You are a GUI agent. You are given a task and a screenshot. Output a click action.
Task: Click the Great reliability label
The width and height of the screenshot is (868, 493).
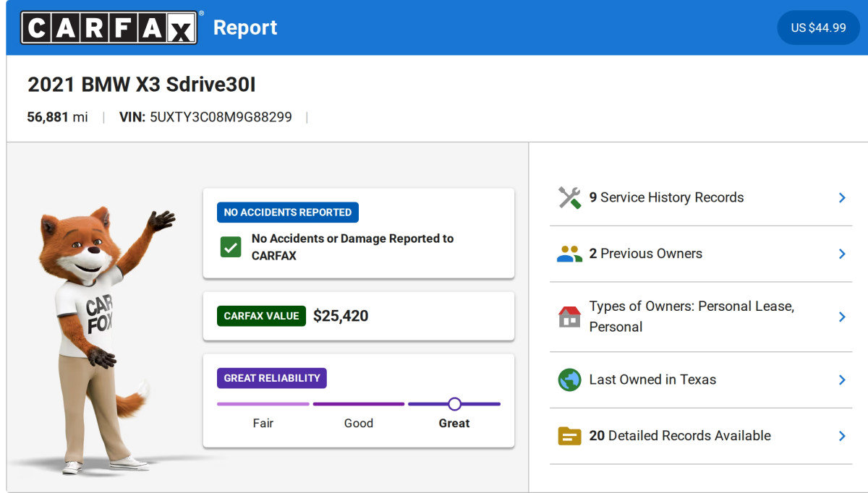[x=454, y=424]
